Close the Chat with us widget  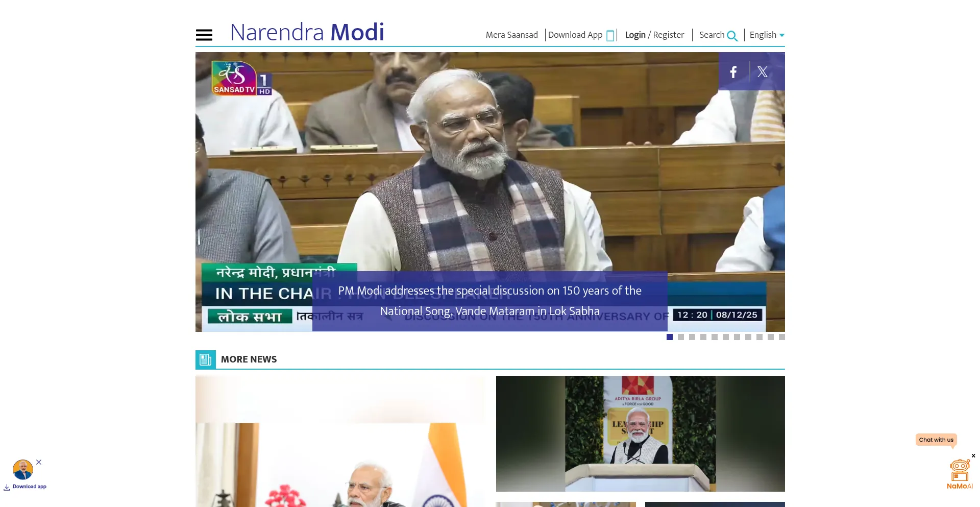click(x=973, y=455)
